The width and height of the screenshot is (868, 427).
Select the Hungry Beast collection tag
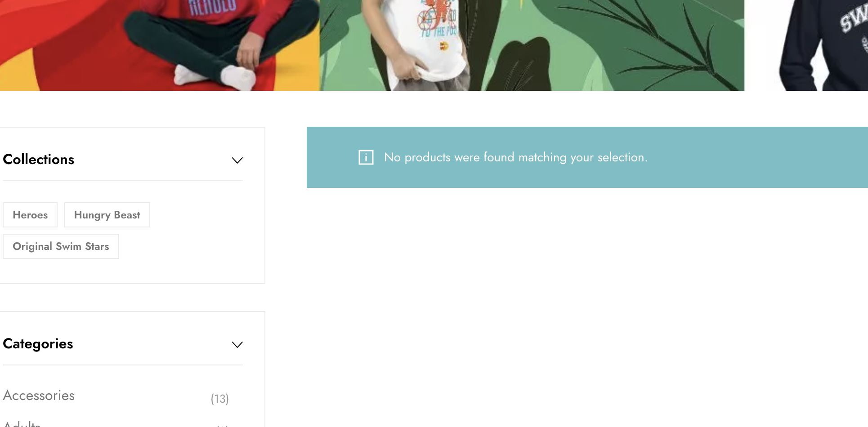[x=107, y=215]
